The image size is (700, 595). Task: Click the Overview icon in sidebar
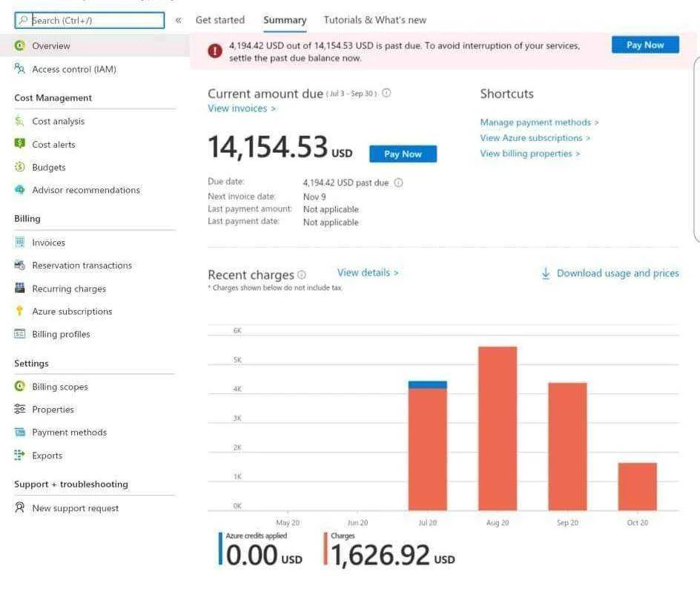pos(19,45)
